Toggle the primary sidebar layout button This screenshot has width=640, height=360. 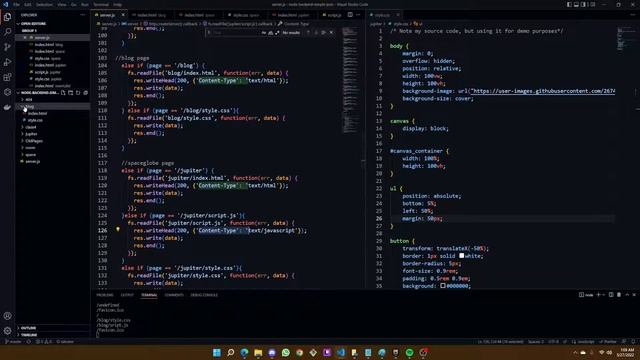[x=569, y=4]
